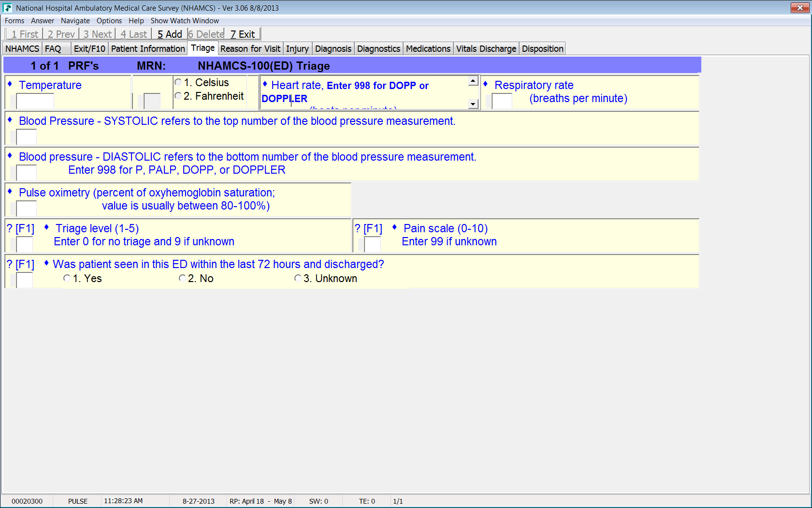The width and height of the screenshot is (812, 508).
Task: Click the SW: 0 status entry
Action: coord(319,501)
